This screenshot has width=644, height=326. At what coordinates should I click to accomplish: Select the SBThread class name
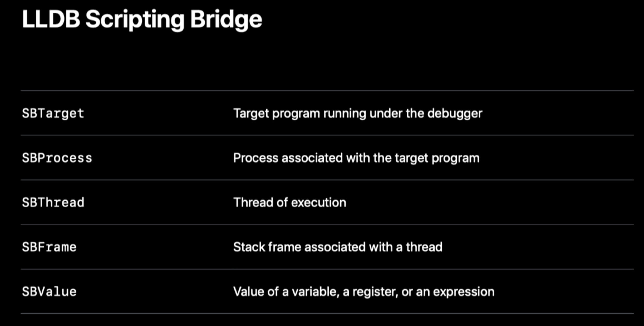coord(53,203)
